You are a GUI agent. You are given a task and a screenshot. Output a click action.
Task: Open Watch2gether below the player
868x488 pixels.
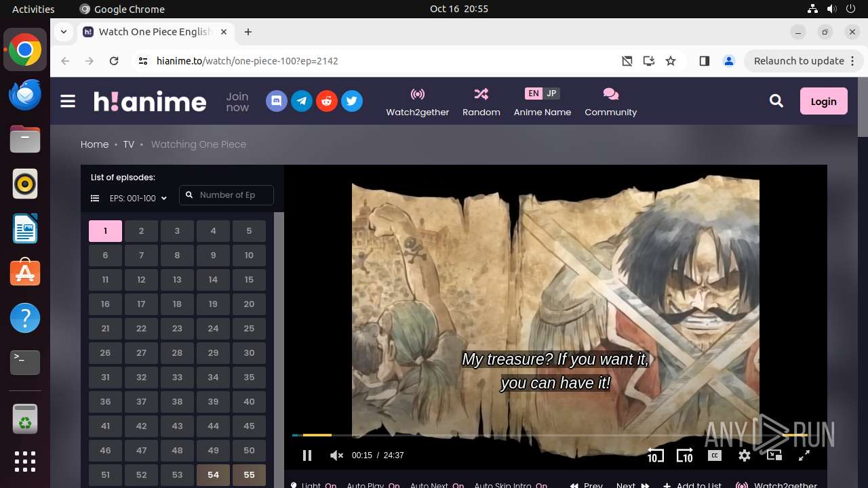click(777, 485)
